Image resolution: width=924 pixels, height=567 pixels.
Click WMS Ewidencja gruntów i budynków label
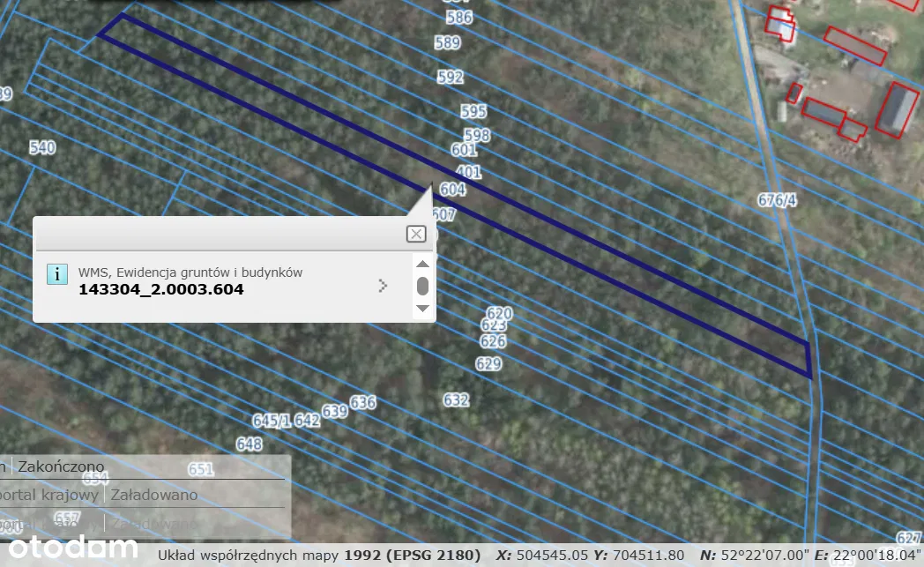190,272
